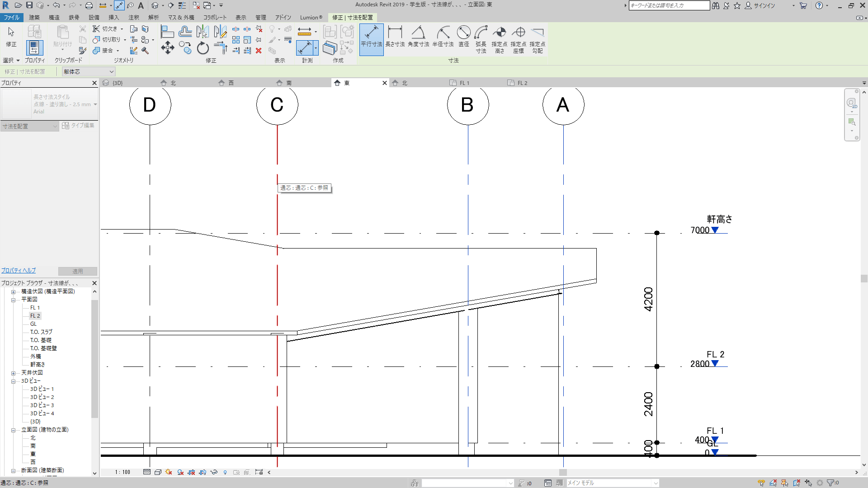Choose the Linear Dimension (長さ寸法) tool

[395, 37]
